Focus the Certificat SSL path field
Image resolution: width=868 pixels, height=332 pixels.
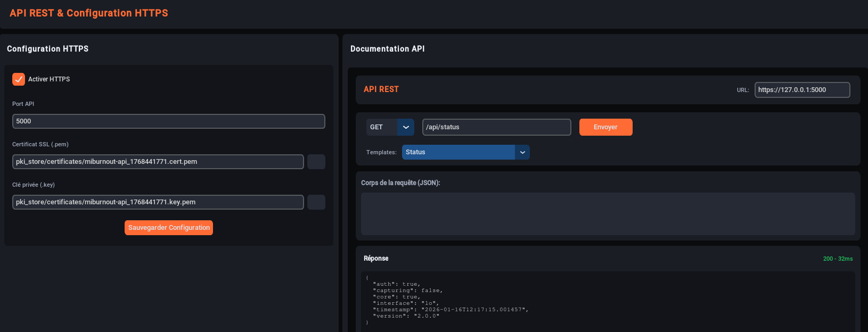click(158, 162)
